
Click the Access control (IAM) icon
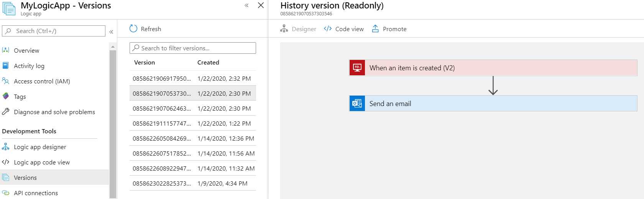(x=6, y=81)
